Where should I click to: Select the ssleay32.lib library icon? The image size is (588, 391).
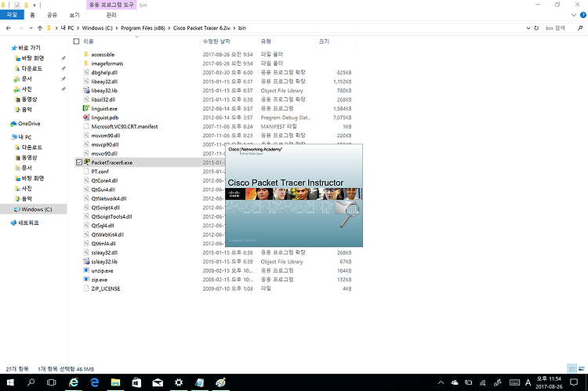pyautogui.click(x=86, y=261)
